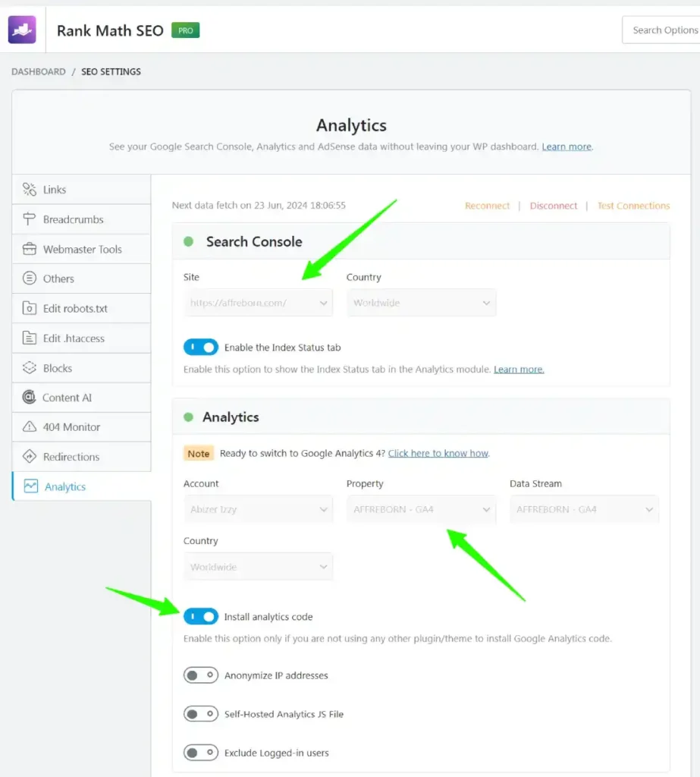
Task: Go to Edit .htaccess tab
Action: point(81,338)
